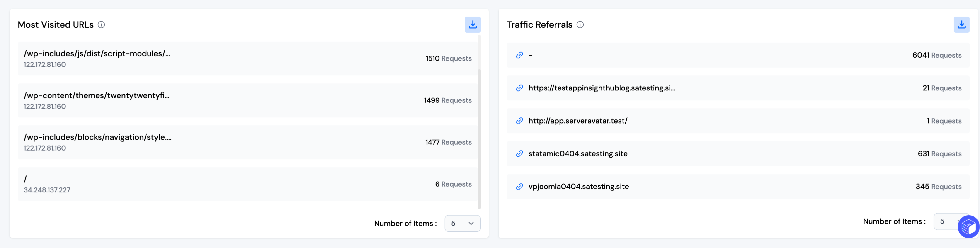Click the link icon for the dash referral
Screen dimensions: 980x248
[x=519, y=55]
